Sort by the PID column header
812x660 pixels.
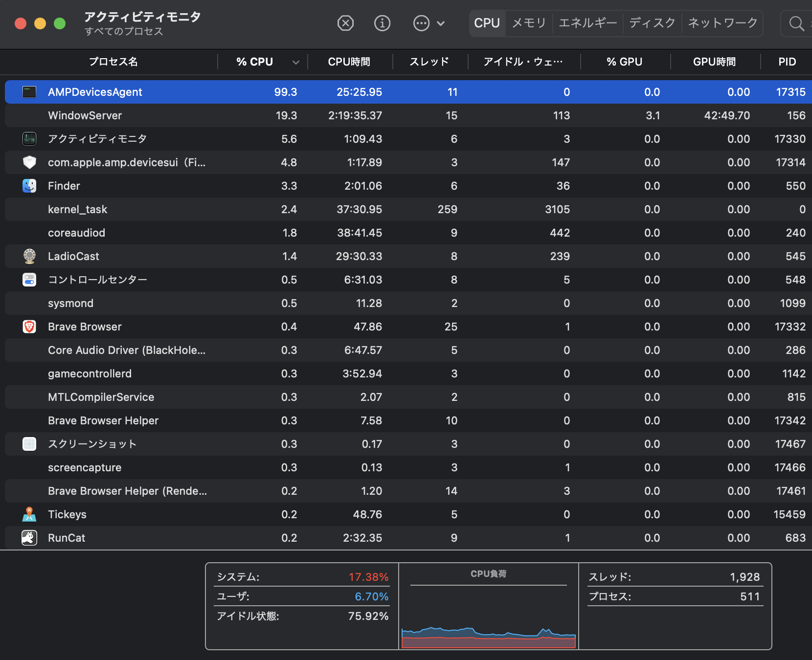tap(787, 62)
